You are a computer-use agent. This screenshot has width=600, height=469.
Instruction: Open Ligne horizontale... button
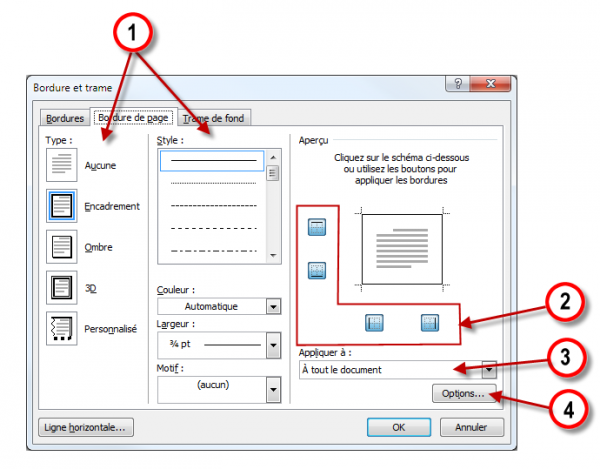coord(86,427)
